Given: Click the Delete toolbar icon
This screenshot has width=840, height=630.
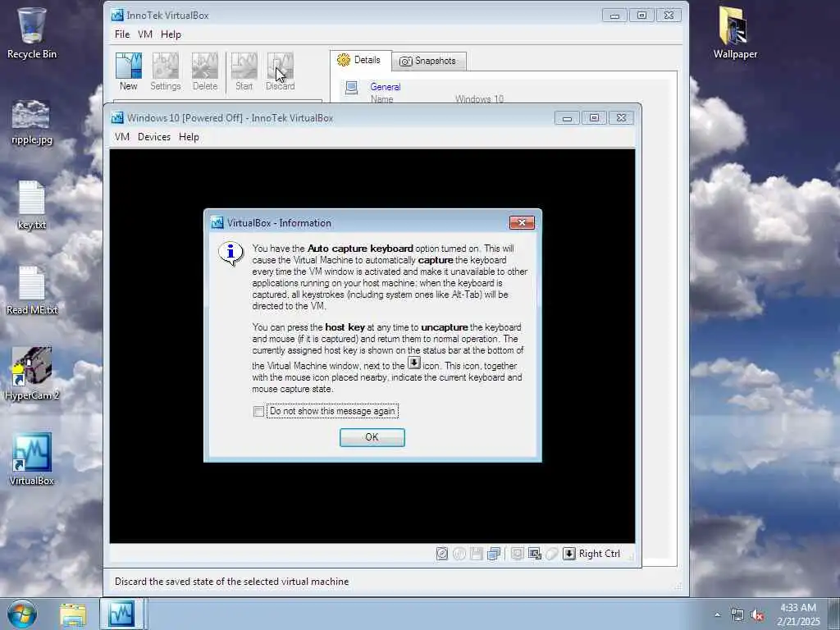Looking at the screenshot, I should [204, 71].
